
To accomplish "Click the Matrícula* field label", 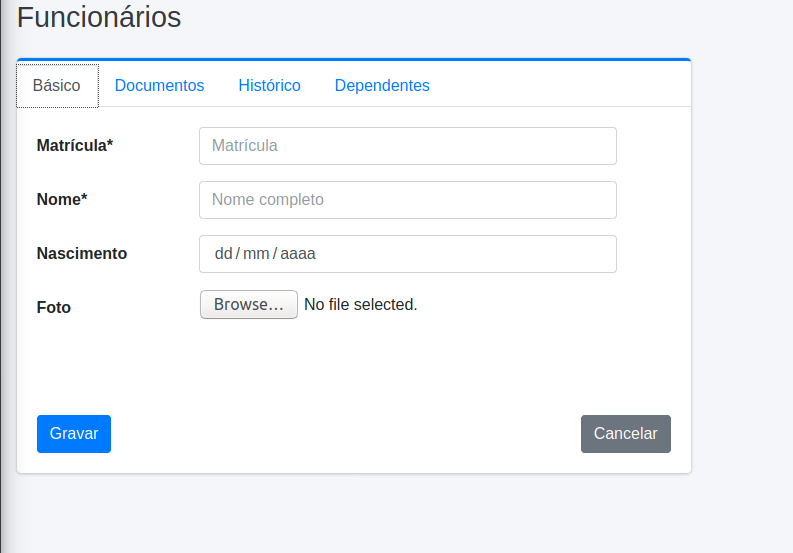I will click(75, 146).
